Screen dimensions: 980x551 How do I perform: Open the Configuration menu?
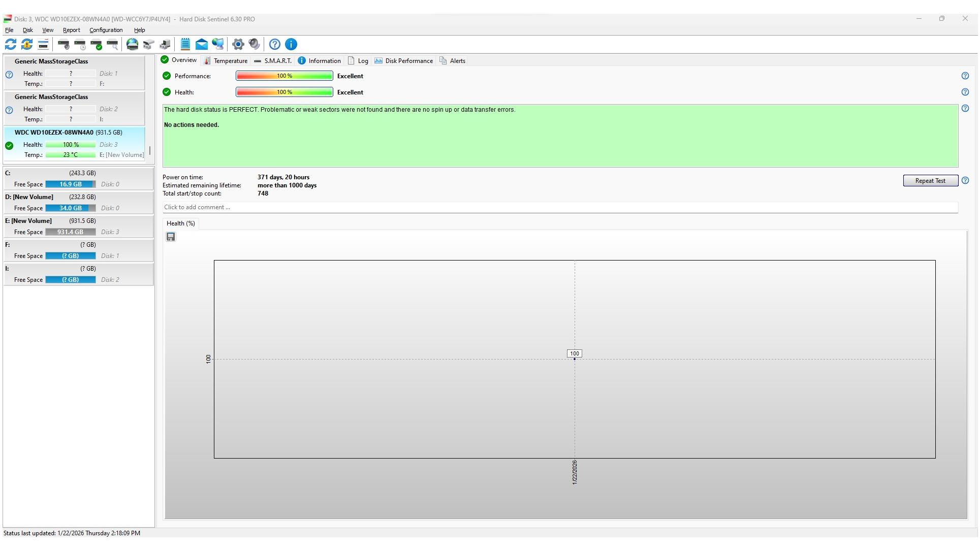(106, 30)
